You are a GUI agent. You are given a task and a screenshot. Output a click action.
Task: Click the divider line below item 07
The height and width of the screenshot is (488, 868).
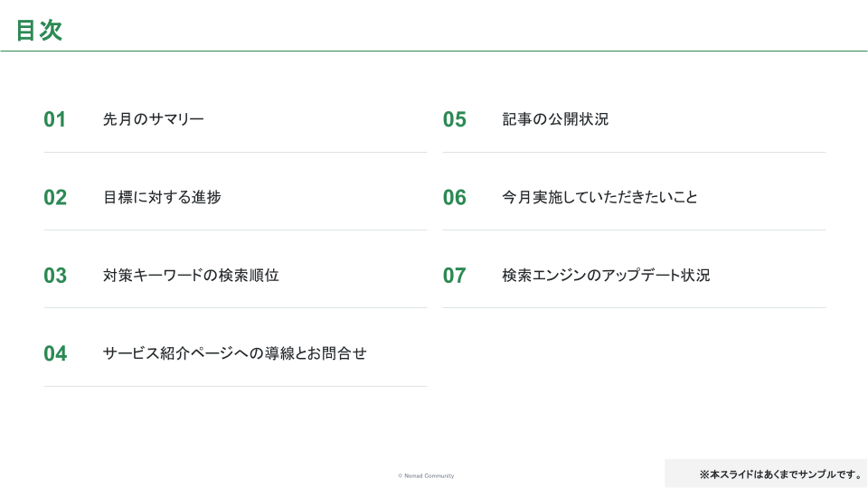tap(635, 307)
